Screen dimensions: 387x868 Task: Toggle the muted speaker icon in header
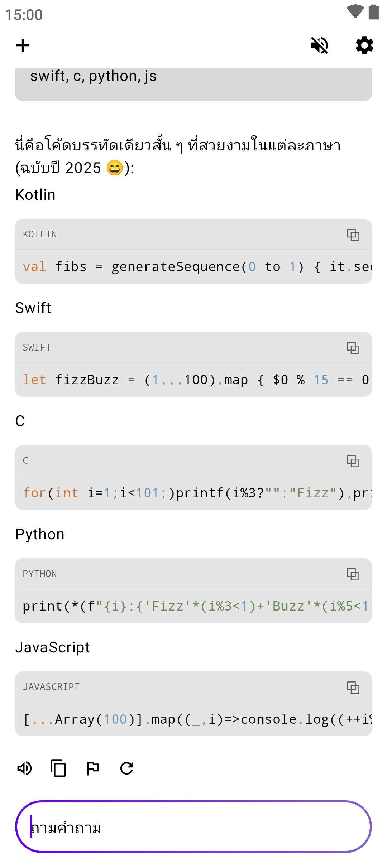pyautogui.click(x=319, y=45)
